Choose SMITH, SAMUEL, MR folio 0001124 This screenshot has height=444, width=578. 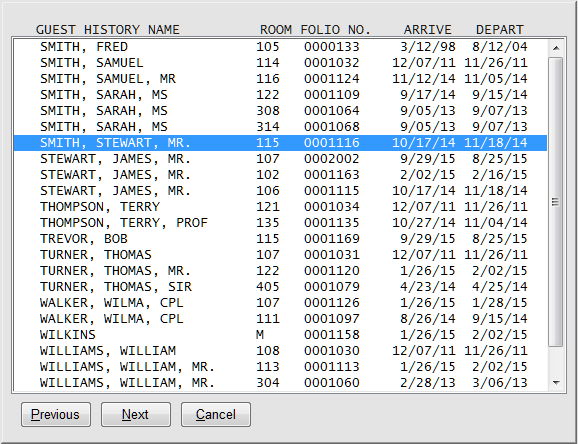coord(281,79)
